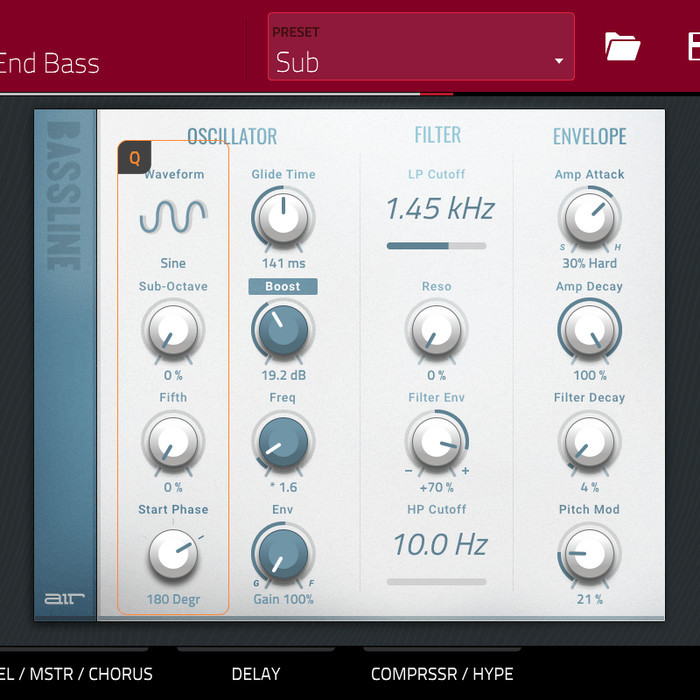Click the Start Phase knob
The height and width of the screenshot is (700, 700).
pyautogui.click(x=173, y=554)
